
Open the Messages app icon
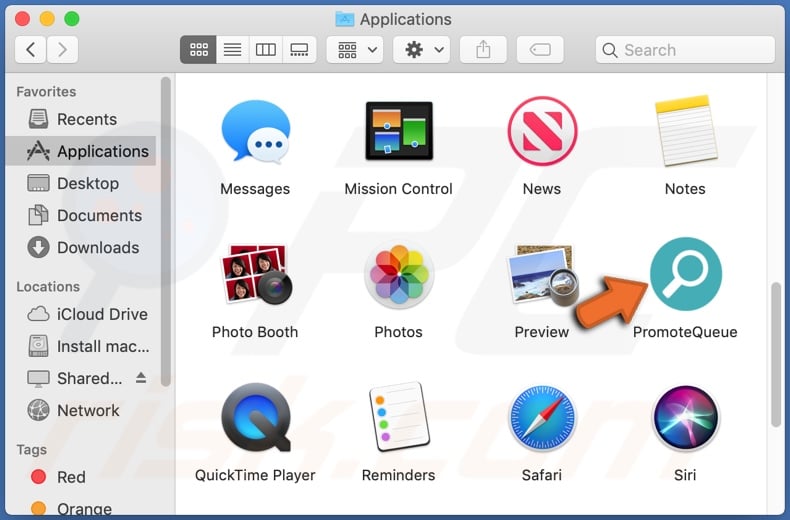click(x=255, y=131)
